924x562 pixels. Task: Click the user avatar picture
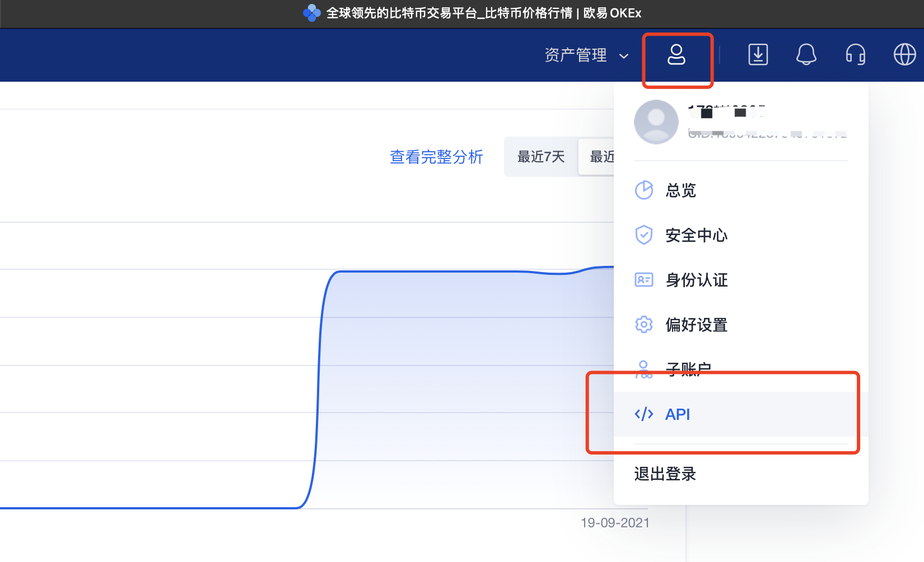(656, 121)
